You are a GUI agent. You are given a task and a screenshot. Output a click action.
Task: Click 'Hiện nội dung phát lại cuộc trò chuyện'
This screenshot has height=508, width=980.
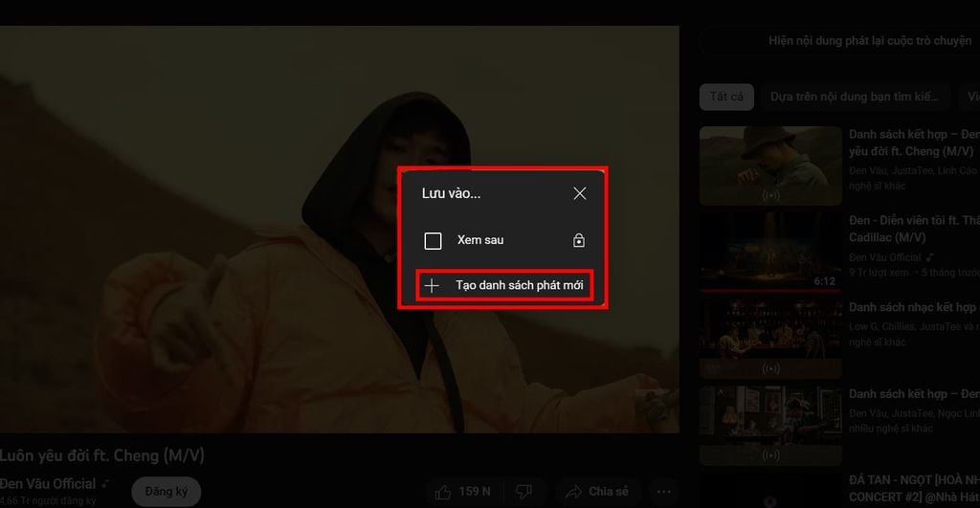[x=869, y=40]
